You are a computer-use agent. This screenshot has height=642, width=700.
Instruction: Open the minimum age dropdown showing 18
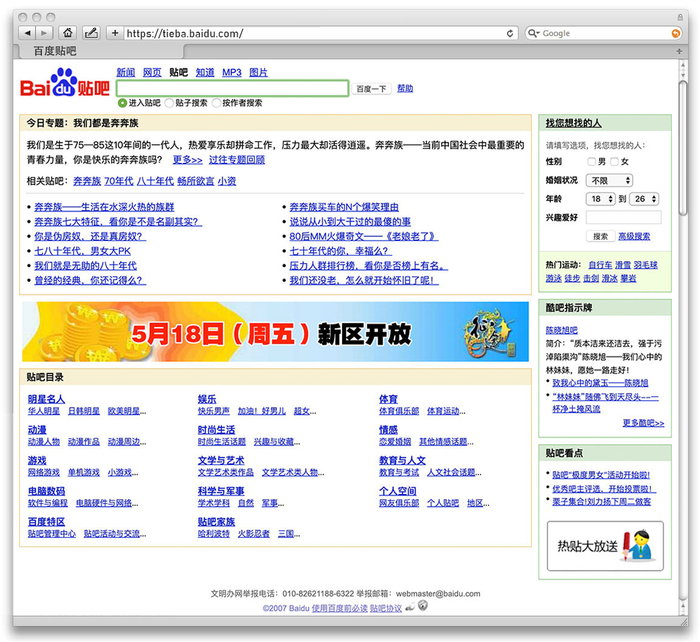[601, 199]
